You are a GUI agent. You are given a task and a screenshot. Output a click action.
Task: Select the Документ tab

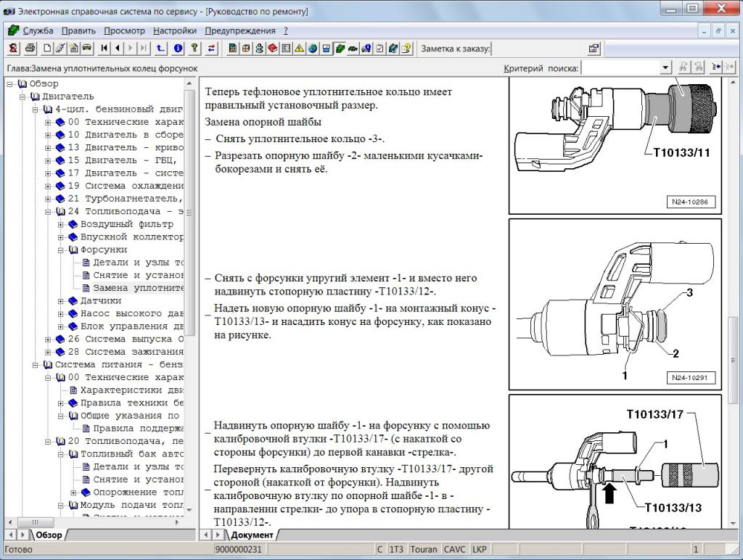pyautogui.click(x=252, y=535)
